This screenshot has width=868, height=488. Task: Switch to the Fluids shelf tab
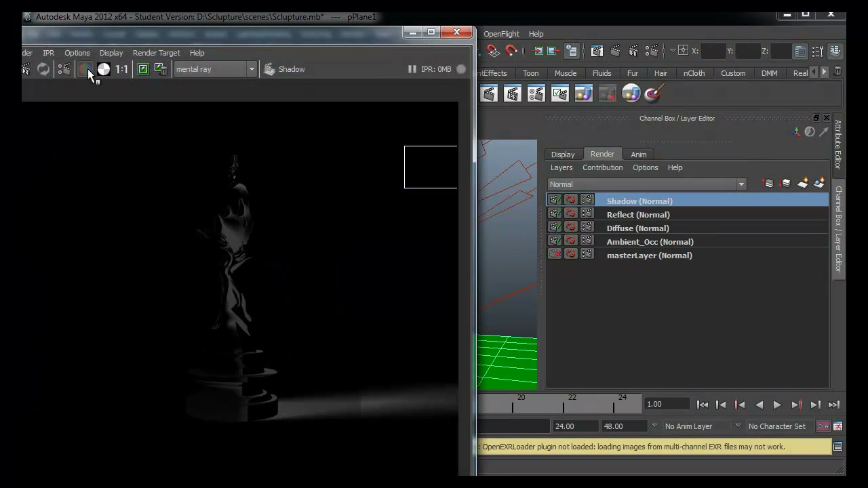[602, 73]
